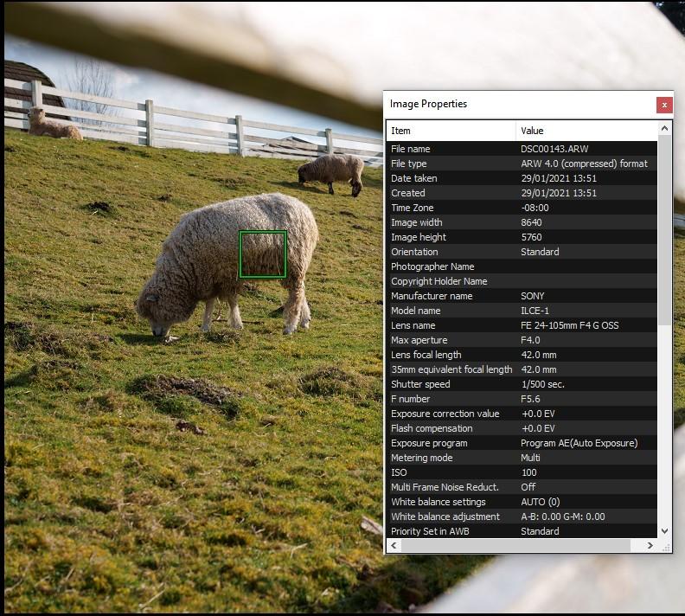Close the Image Properties dialog
This screenshot has height=616, width=685.
click(x=664, y=105)
